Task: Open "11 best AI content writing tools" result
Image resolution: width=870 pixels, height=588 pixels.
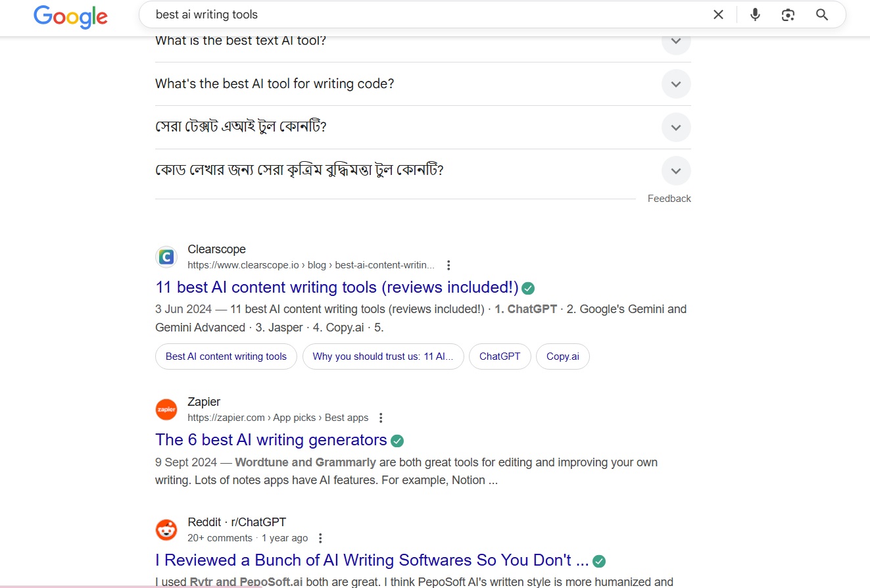Action: (x=337, y=287)
